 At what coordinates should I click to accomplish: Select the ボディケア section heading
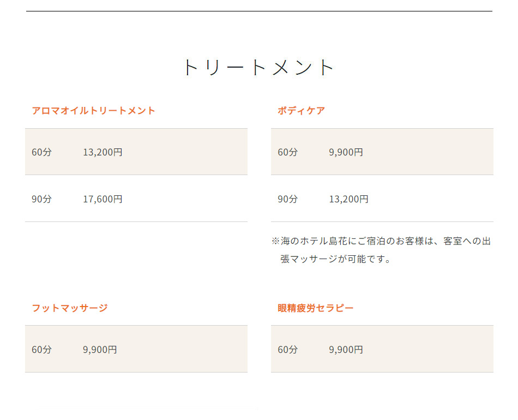pos(302,110)
